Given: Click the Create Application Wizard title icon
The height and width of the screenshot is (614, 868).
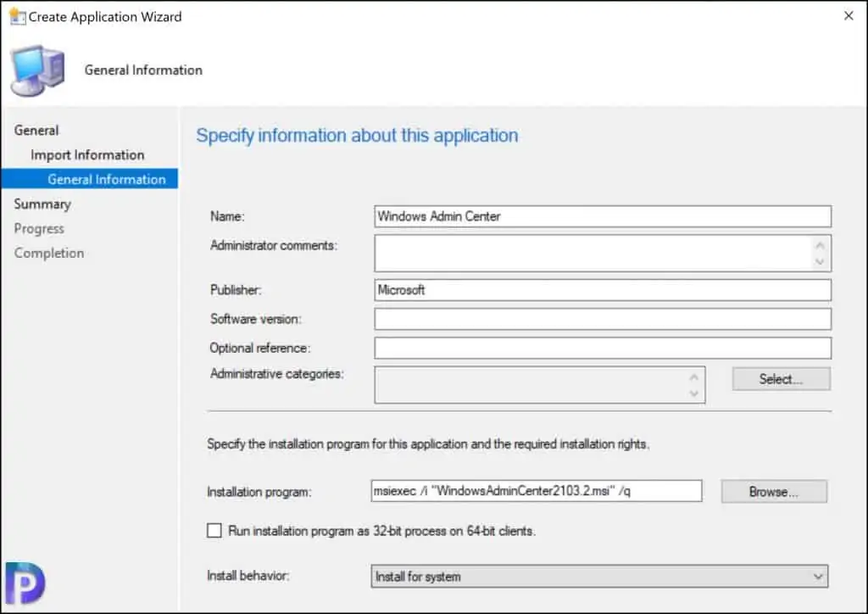Looking at the screenshot, I should [x=17, y=17].
